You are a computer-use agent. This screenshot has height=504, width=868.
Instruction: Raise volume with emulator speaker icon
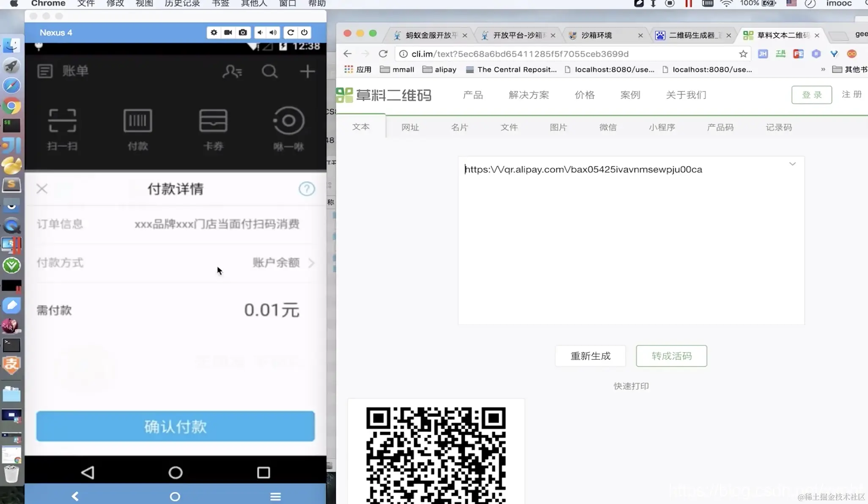coord(273,33)
